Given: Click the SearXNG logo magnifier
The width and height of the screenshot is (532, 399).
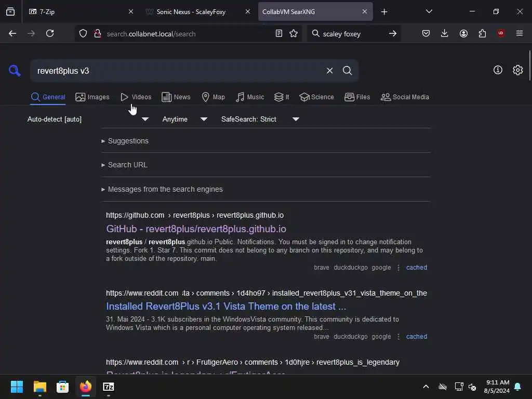Looking at the screenshot, I should pos(15,71).
